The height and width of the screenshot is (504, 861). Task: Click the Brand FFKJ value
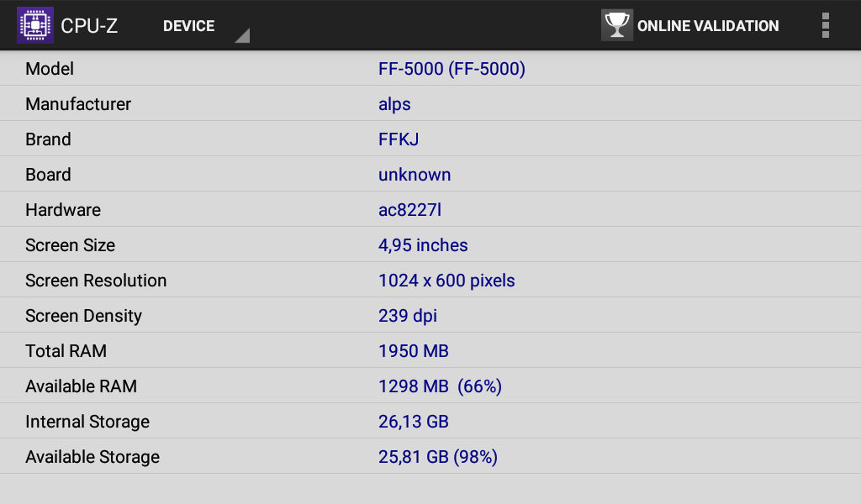pyautogui.click(x=399, y=139)
